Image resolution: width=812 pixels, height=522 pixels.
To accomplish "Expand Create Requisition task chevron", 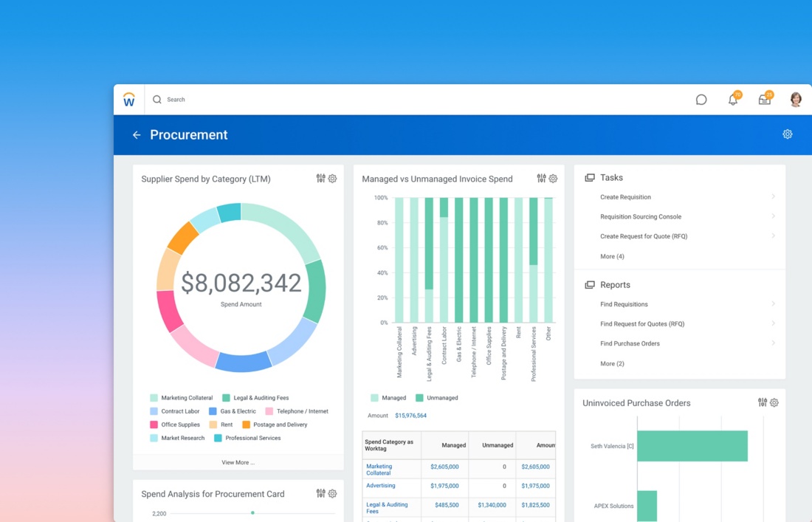I will coord(773,196).
